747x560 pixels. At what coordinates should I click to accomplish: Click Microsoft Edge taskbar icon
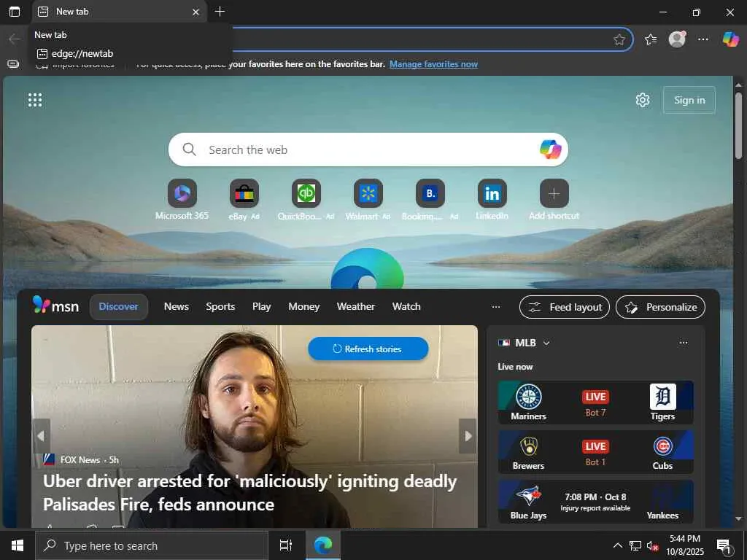pyautogui.click(x=322, y=545)
